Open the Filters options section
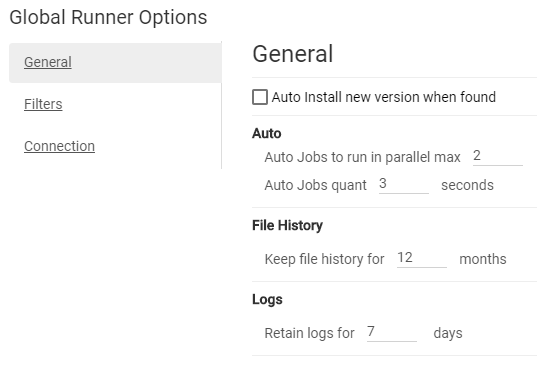Viewport: 537px width, 373px height. [43, 104]
